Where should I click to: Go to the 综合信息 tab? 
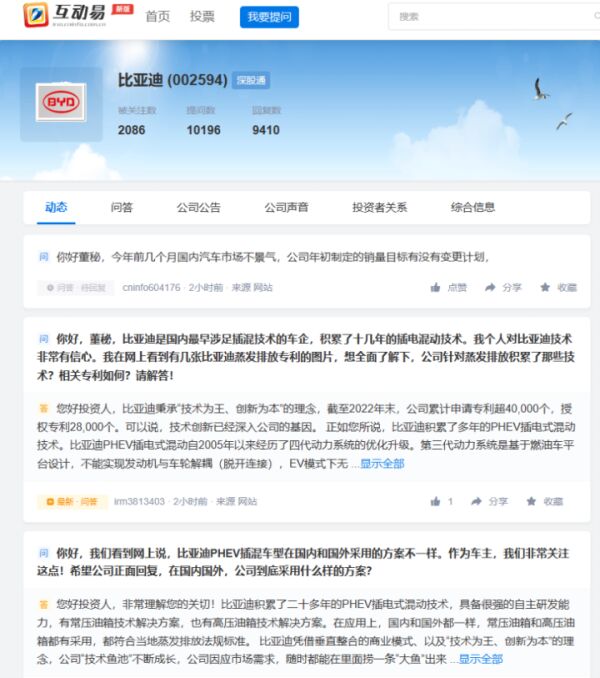[473, 207]
